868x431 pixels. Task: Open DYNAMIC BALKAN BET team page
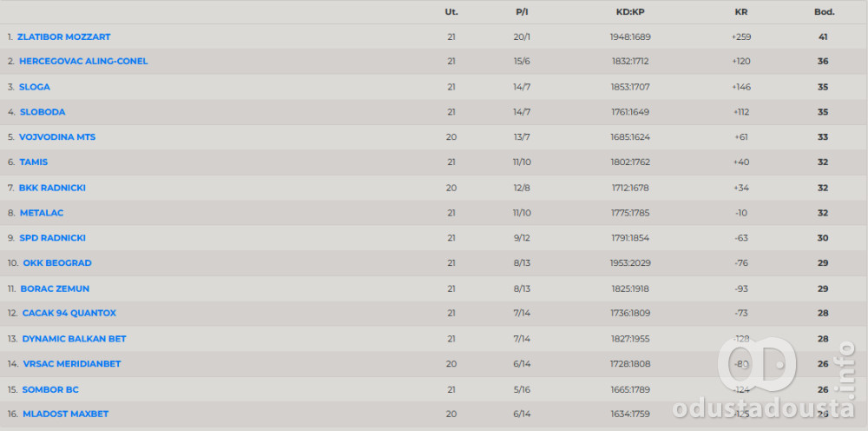74,338
